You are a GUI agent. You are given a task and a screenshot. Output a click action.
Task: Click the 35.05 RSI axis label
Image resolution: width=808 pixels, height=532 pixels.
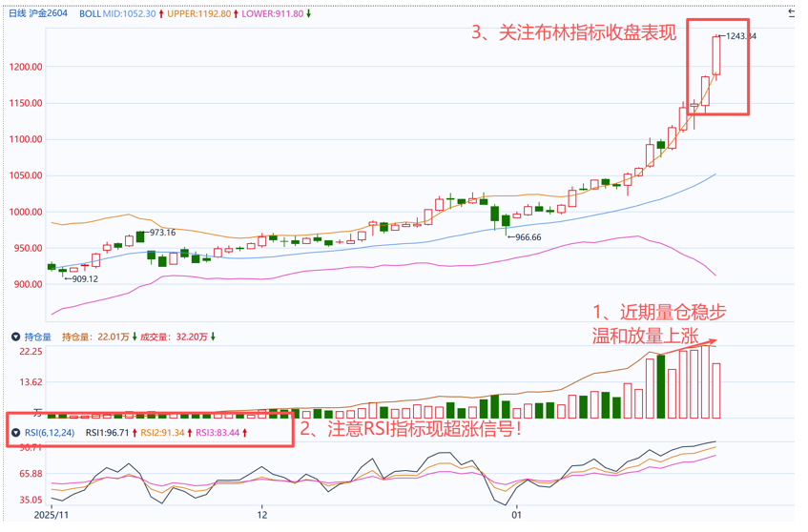(x=31, y=501)
